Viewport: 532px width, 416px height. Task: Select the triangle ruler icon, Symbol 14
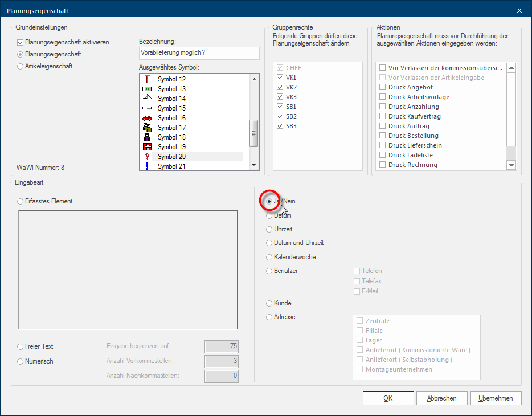click(147, 99)
